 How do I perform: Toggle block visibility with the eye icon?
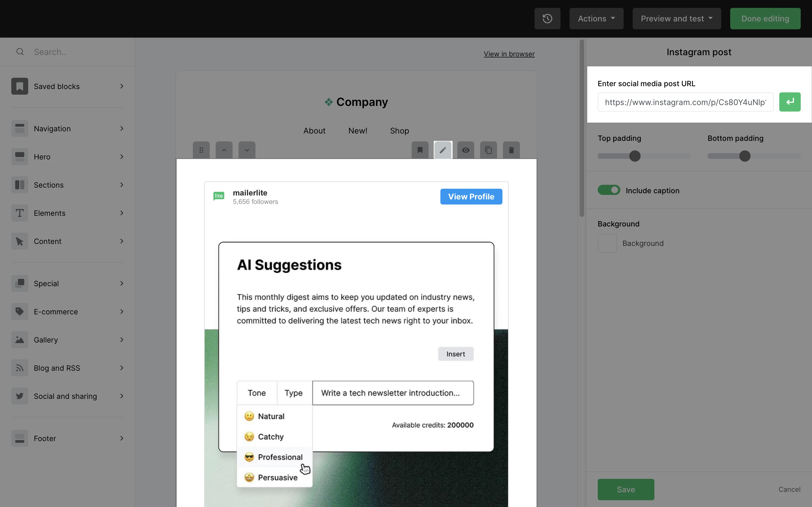[465, 150]
